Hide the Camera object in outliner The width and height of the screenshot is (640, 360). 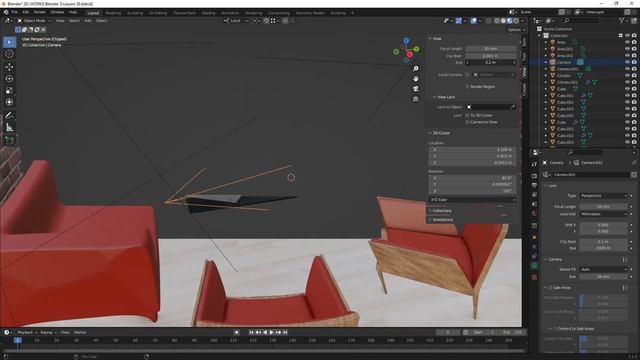coord(627,62)
